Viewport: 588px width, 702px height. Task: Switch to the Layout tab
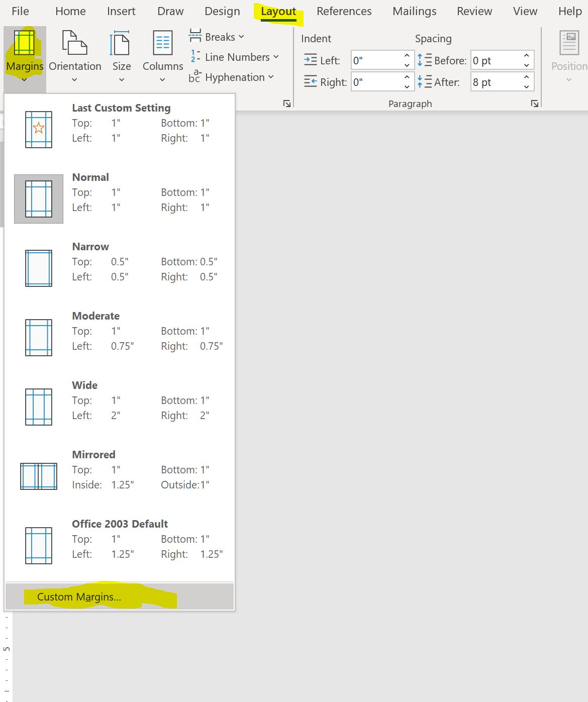tap(278, 11)
